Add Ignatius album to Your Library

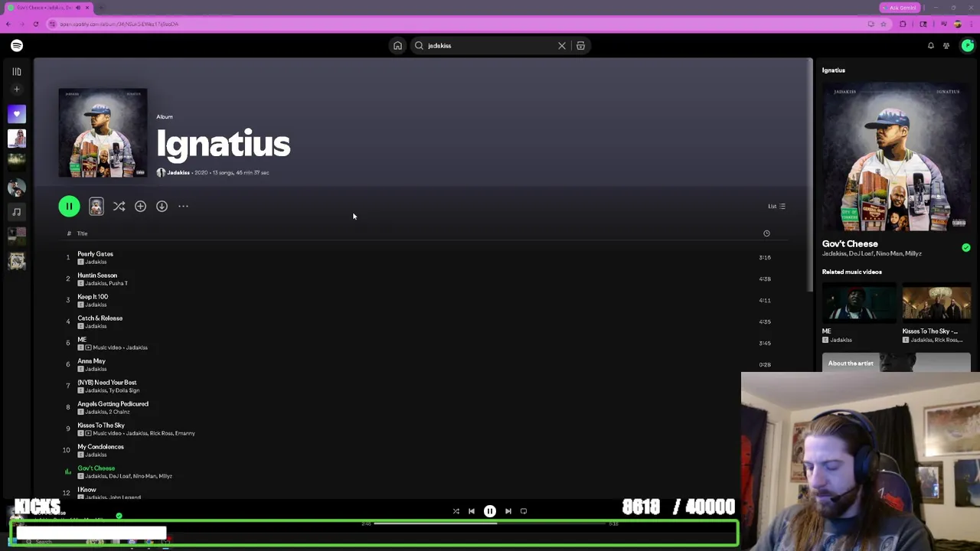click(x=140, y=206)
